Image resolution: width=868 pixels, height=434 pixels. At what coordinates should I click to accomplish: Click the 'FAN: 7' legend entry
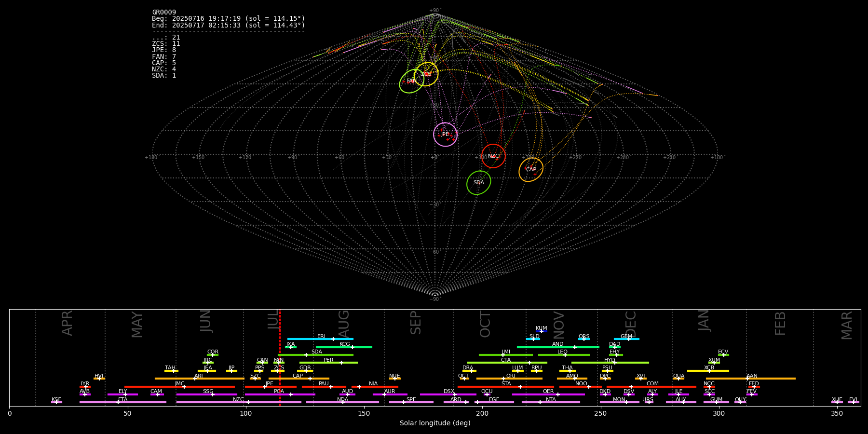click(164, 57)
